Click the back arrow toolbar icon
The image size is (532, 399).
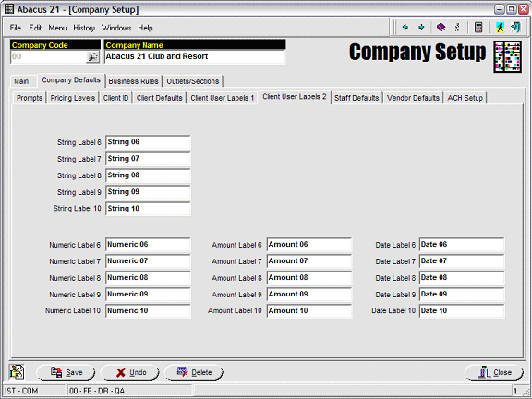click(x=405, y=27)
